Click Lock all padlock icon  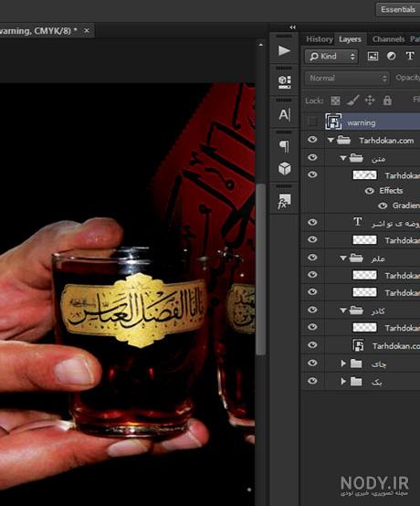tap(387, 100)
